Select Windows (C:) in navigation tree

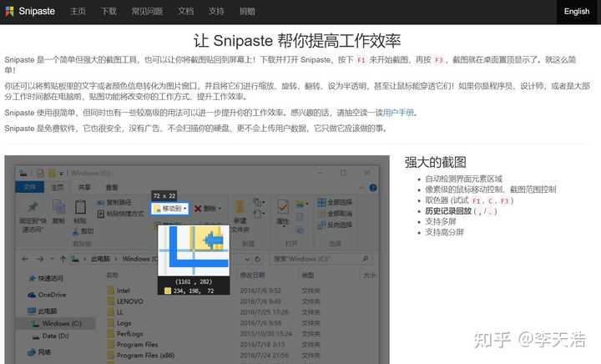click(x=57, y=324)
